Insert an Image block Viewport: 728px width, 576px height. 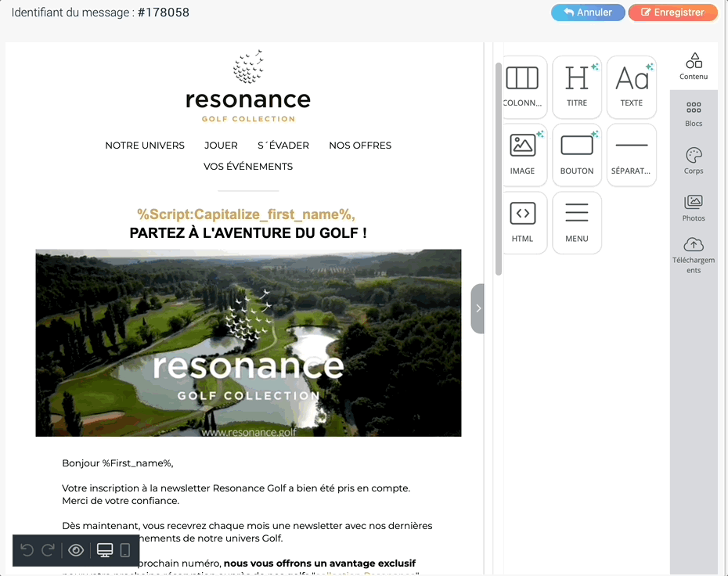pyautogui.click(x=524, y=155)
